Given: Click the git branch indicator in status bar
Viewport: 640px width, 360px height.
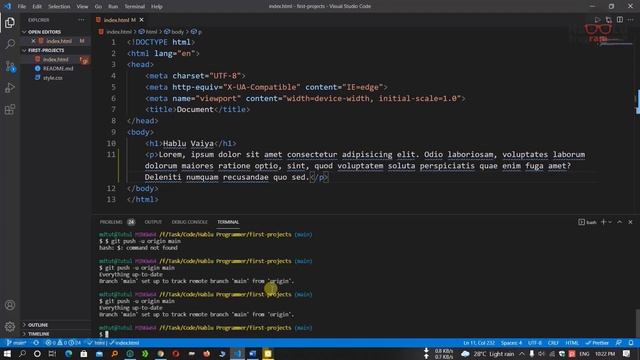Looking at the screenshot, I should click(x=16, y=343).
